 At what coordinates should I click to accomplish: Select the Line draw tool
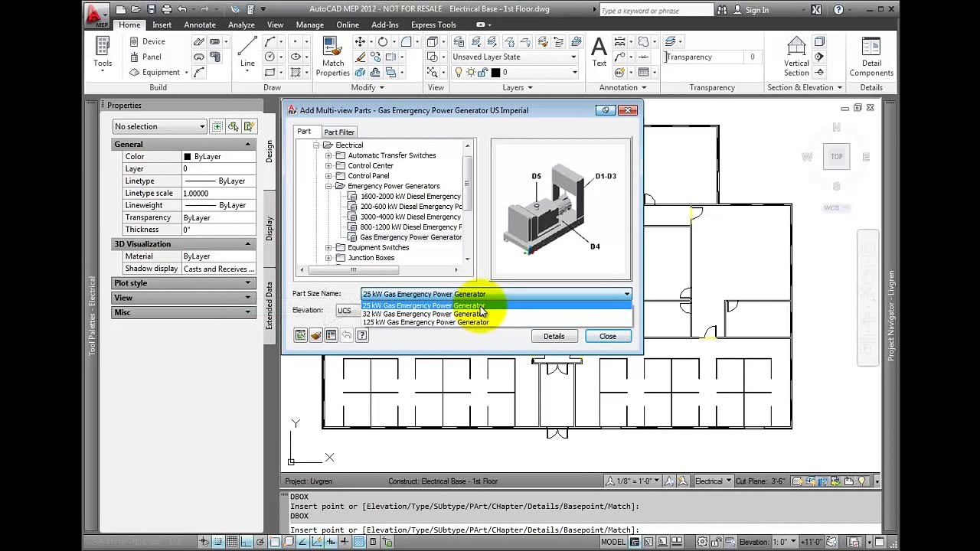pyautogui.click(x=247, y=55)
